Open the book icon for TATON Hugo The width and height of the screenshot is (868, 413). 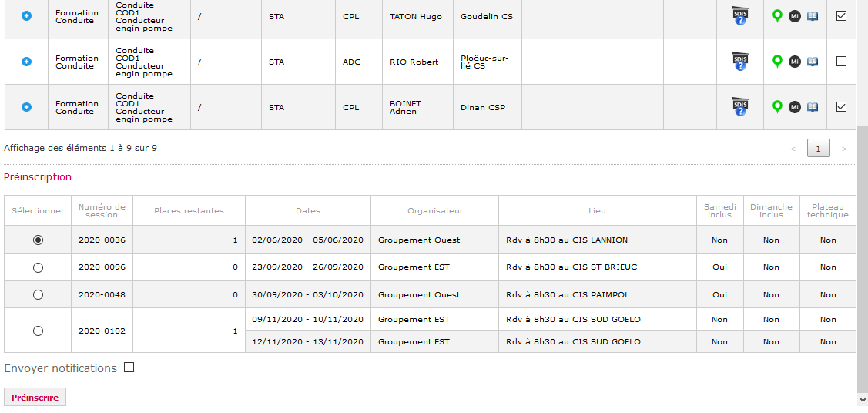(x=812, y=16)
